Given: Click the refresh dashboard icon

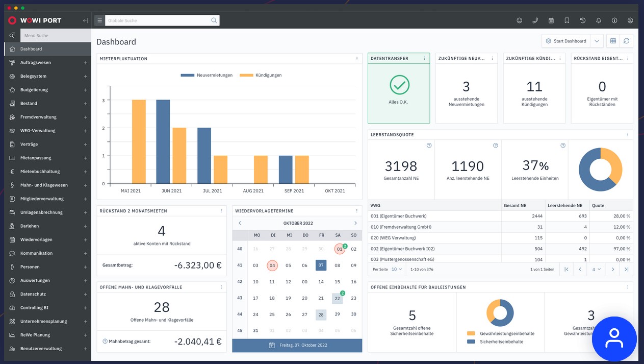Looking at the screenshot, I should [627, 41].
